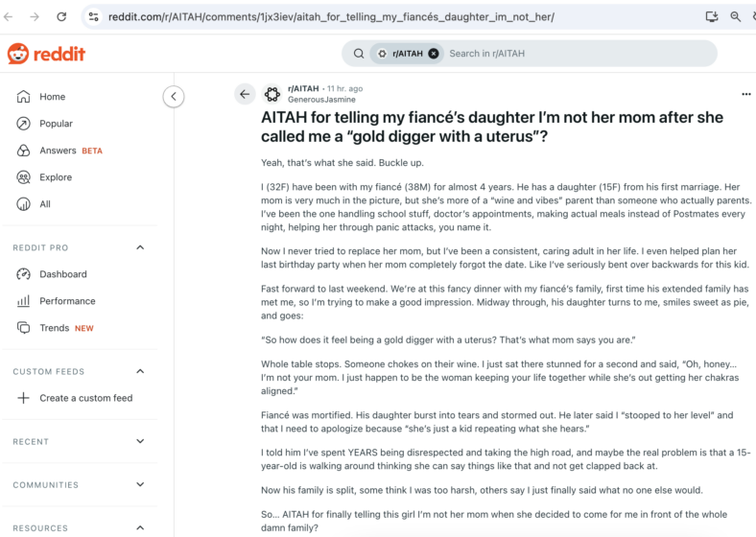
Task: Click the paragraph beginning 'Fiancé was mortified'
Action: 497,422
